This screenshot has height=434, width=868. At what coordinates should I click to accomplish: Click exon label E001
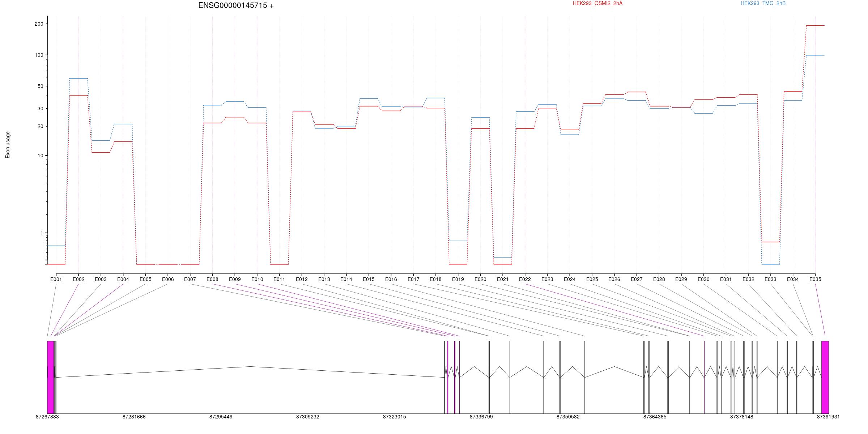(x=56, y=279)
